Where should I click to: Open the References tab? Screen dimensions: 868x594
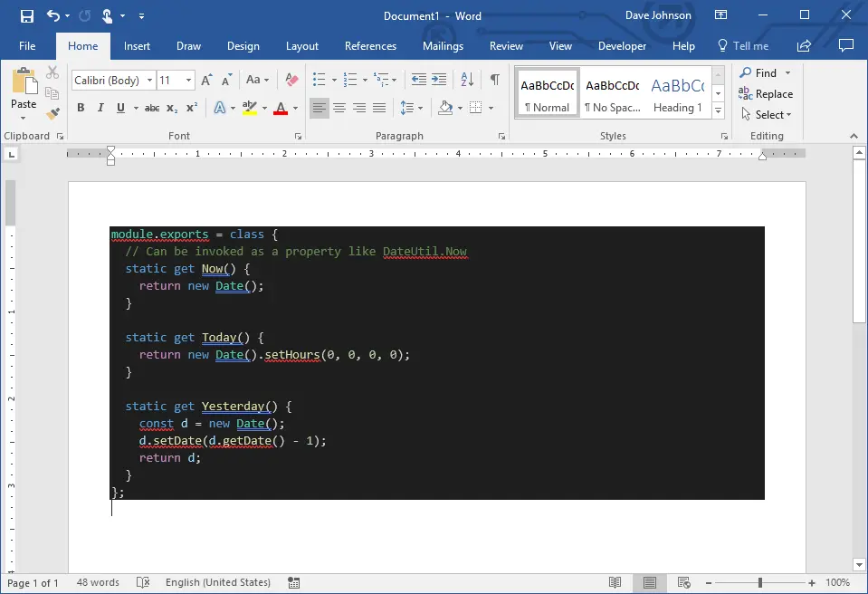coord(370,46)
